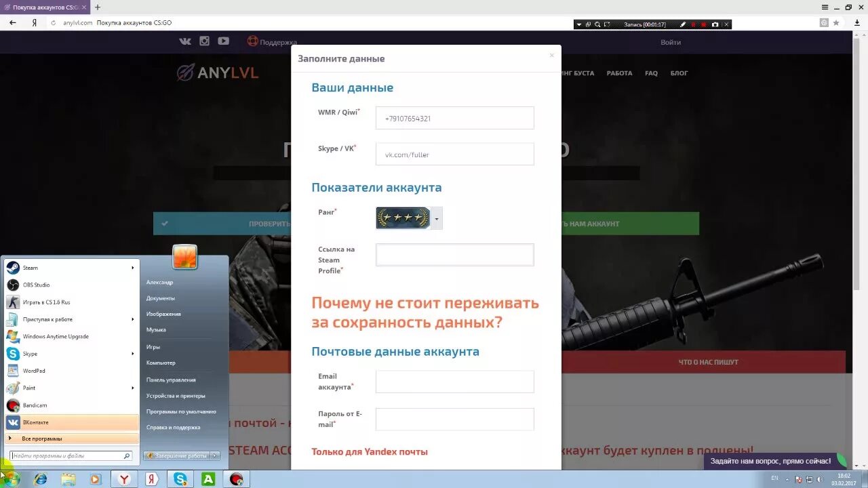This screenshot has height=488, width=868.
Task: Switch to Skype on the taskbar
Action: (180, 479)
